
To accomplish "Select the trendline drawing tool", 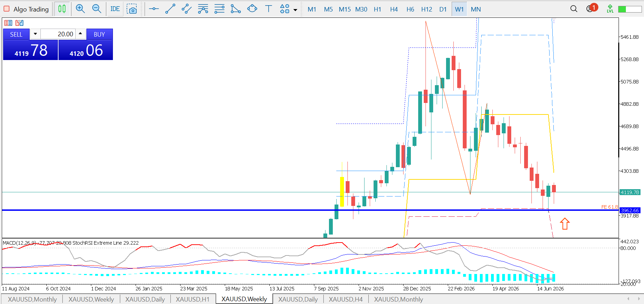I will point(170,9).
